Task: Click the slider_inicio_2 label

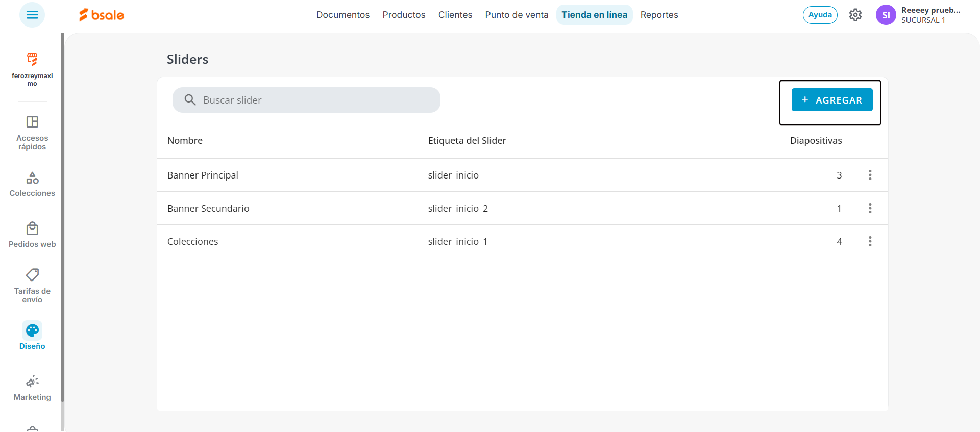Action: pos(458,208)
